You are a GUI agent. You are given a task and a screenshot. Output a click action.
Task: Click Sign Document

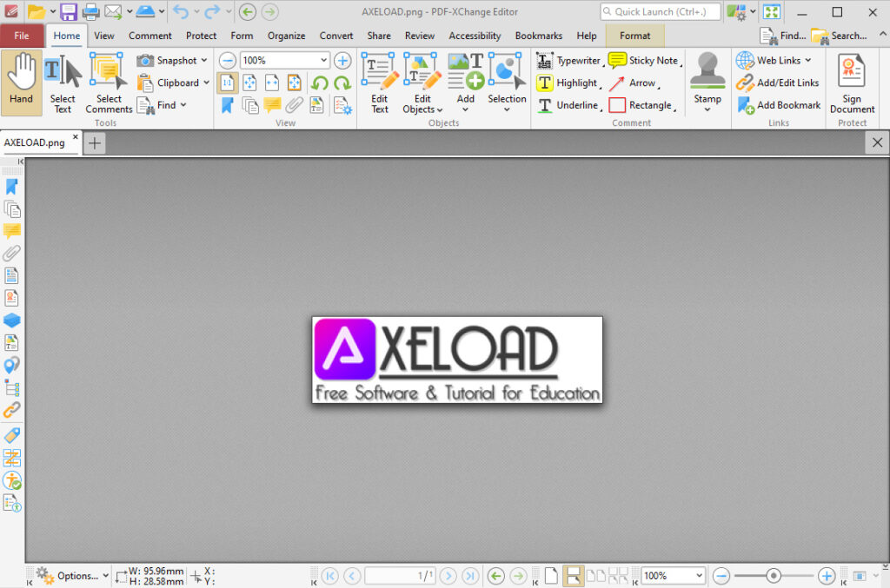click(852, 84)
